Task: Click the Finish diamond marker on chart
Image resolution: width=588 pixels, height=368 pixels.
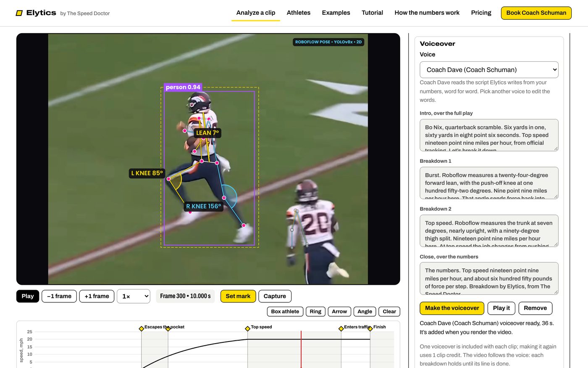Action: [370, 328]
